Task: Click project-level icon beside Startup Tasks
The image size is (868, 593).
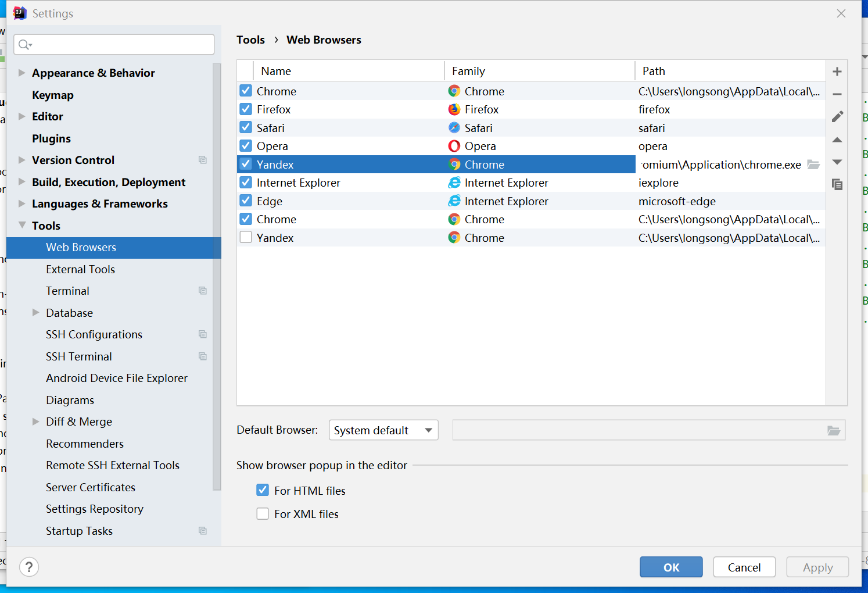Action: pos(203,531)
